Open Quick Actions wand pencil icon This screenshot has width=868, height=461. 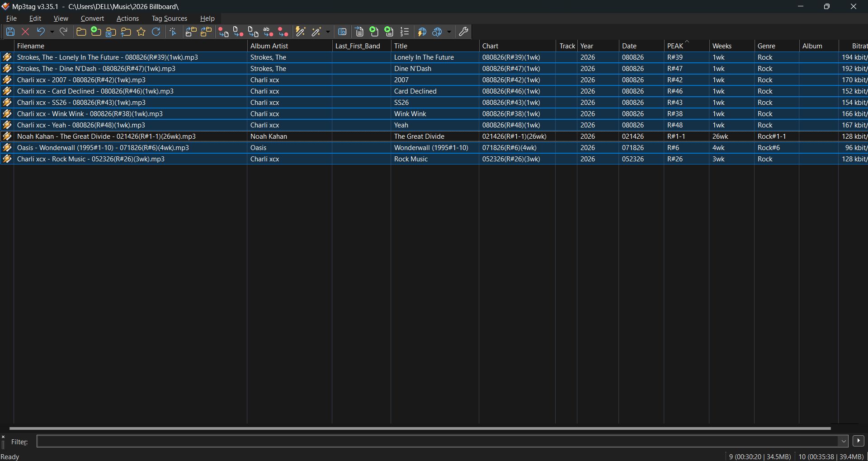(316, 32)
